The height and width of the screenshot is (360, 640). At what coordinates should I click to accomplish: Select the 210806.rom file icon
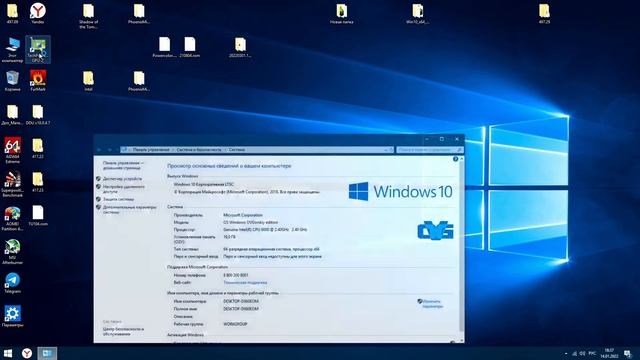pos(190,47)
